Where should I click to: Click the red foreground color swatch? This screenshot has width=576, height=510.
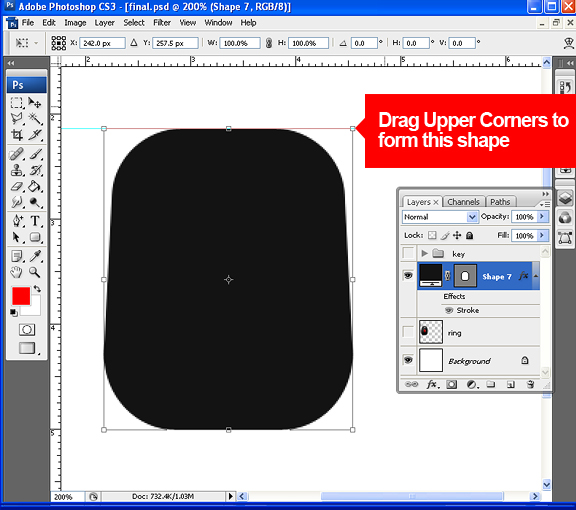click(21, 296)
